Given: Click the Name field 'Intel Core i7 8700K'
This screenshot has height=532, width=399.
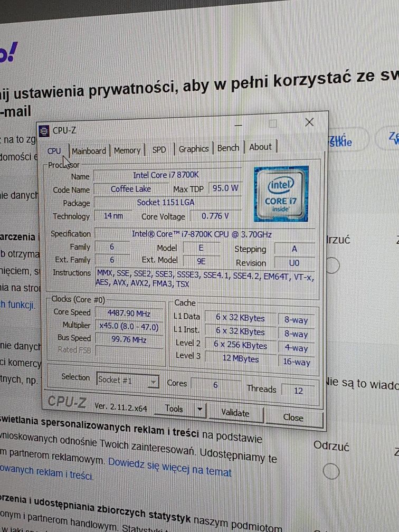Looking at the screenshot, I should point(167,175).
